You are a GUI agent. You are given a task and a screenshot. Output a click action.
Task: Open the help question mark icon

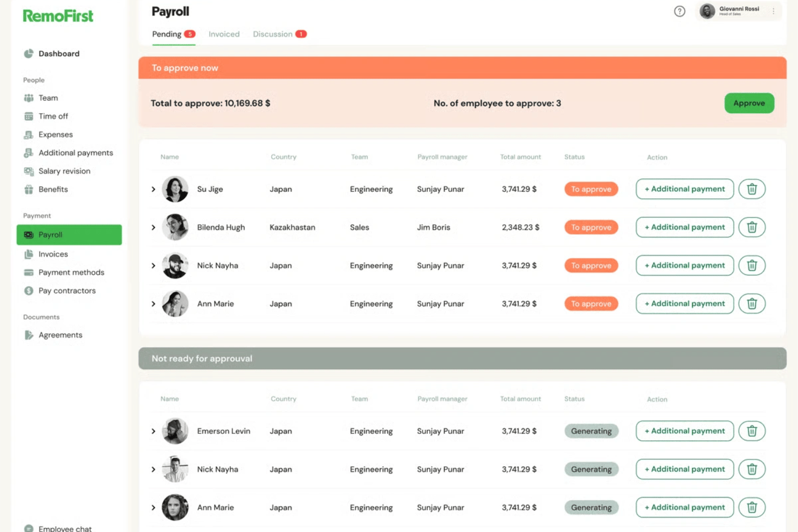click(679, 11)
